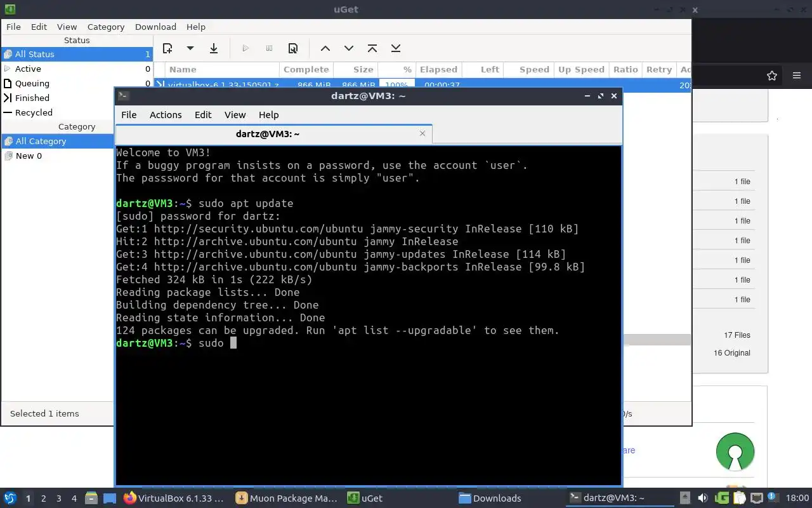Close the dartz@VM3 terminal tab

[x=423, y=133]
